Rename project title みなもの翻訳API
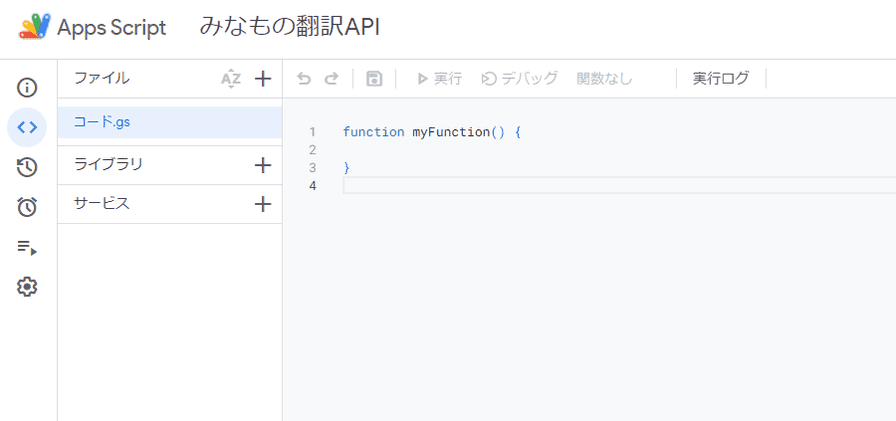The width and height of the screenshot is (896, 421). click(x=290, y=27)
